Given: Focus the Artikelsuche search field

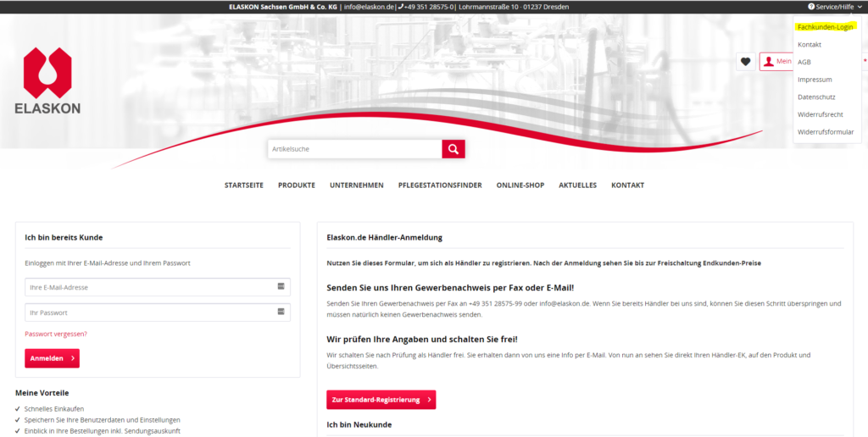Looking at the screenshot, I should [x=354, y=149].
